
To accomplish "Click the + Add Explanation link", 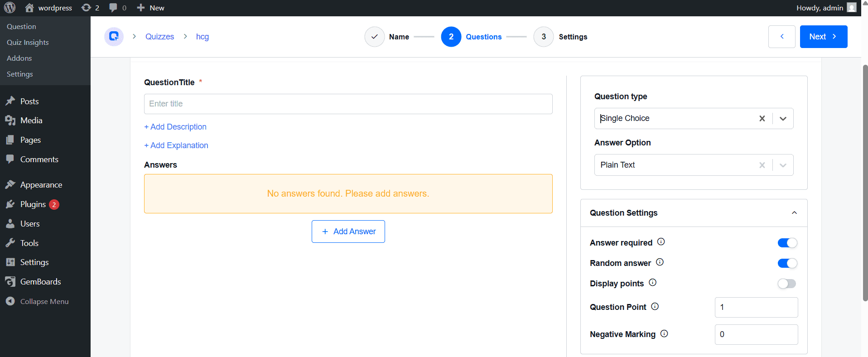I will 176,145.
